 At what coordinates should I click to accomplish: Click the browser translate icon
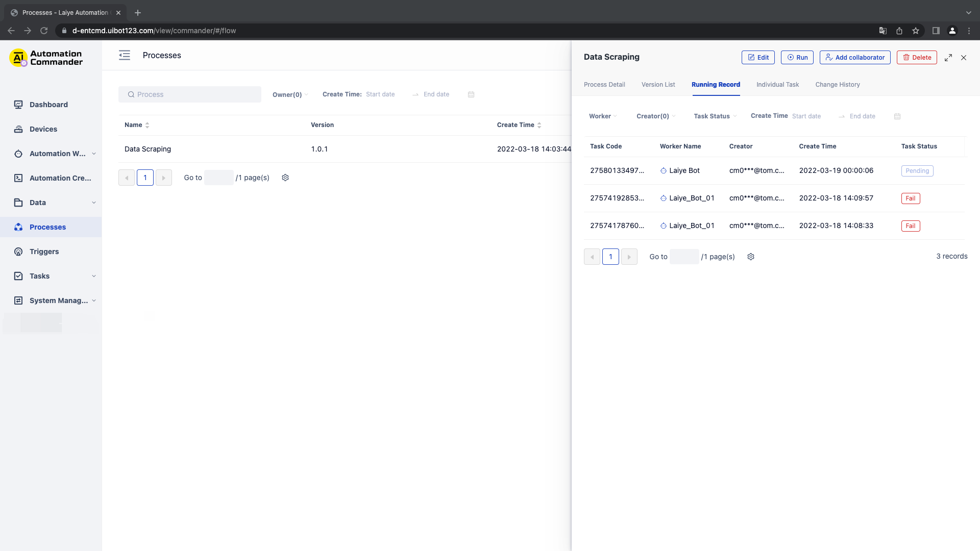click(x=883, y=31)
